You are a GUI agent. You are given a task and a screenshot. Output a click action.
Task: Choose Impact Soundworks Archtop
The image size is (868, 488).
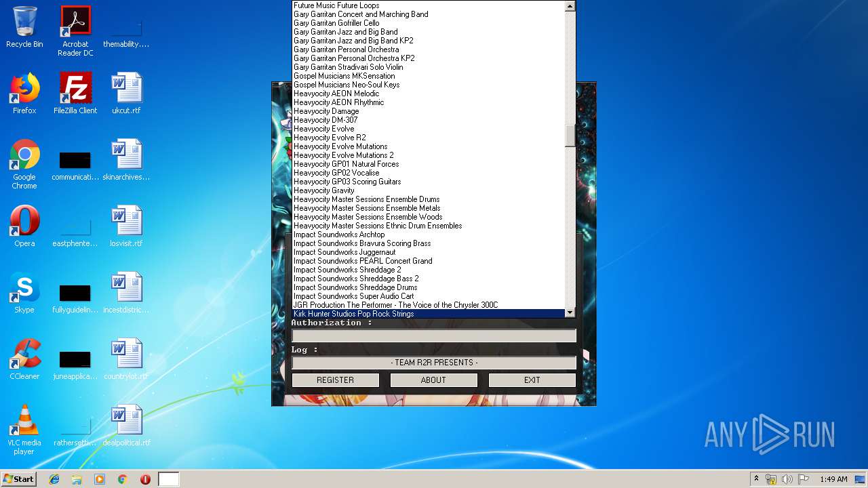coord(429,235)
